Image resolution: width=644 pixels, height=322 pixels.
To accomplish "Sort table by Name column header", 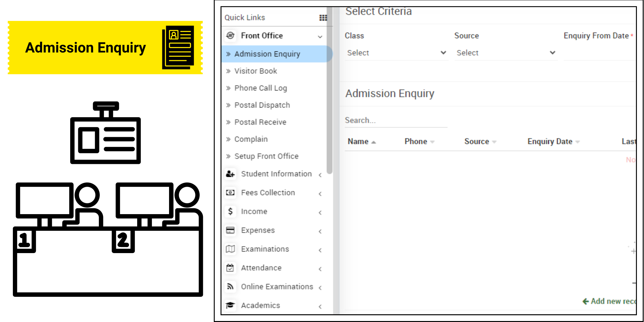I will pyautogui.click(x=358, y=141).
